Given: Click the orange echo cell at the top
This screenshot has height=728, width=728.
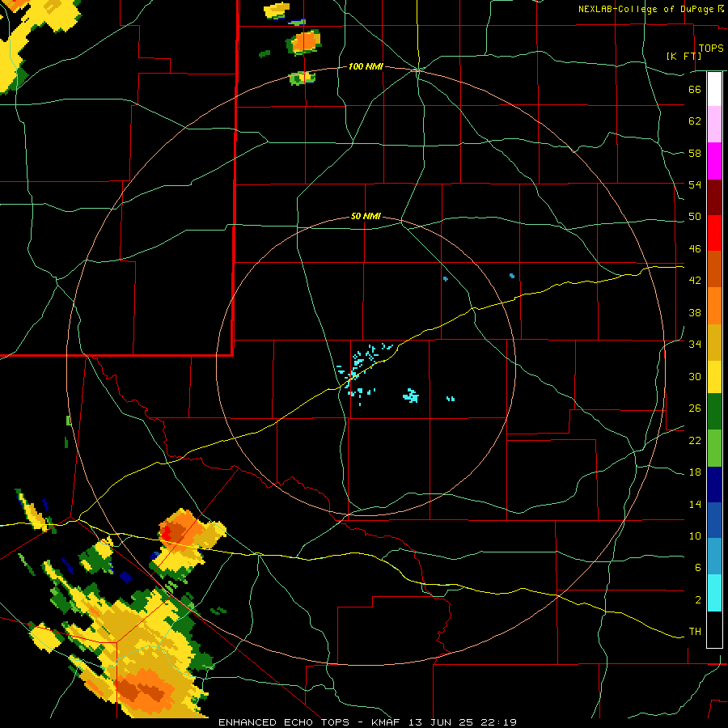Looking at the screenshot, I should coord(305,42).
